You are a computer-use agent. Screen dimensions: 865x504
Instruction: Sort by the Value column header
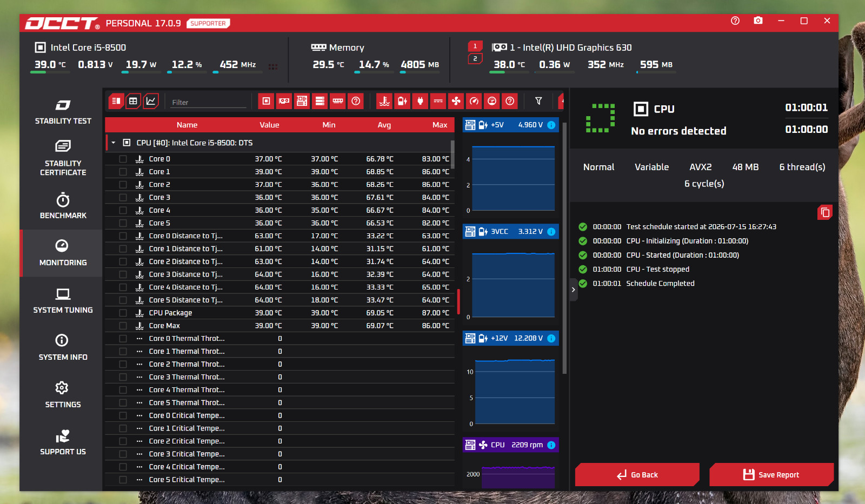tap(269, 125)
